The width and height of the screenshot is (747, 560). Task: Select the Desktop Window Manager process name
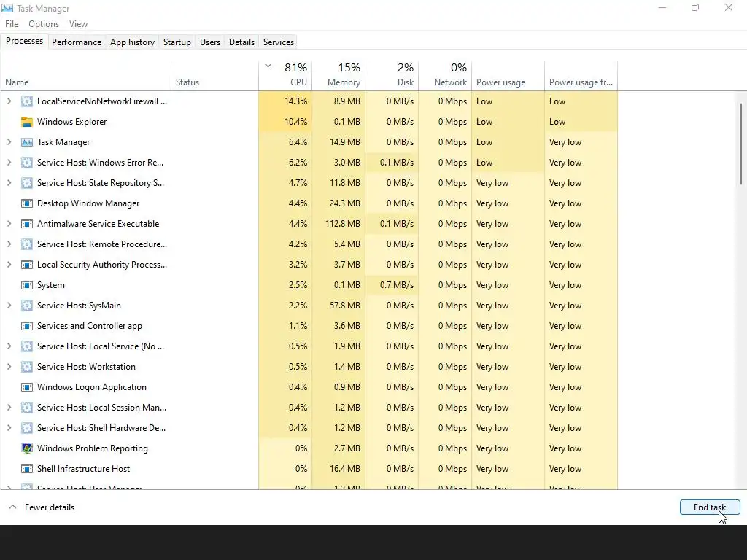pos(88,203)
